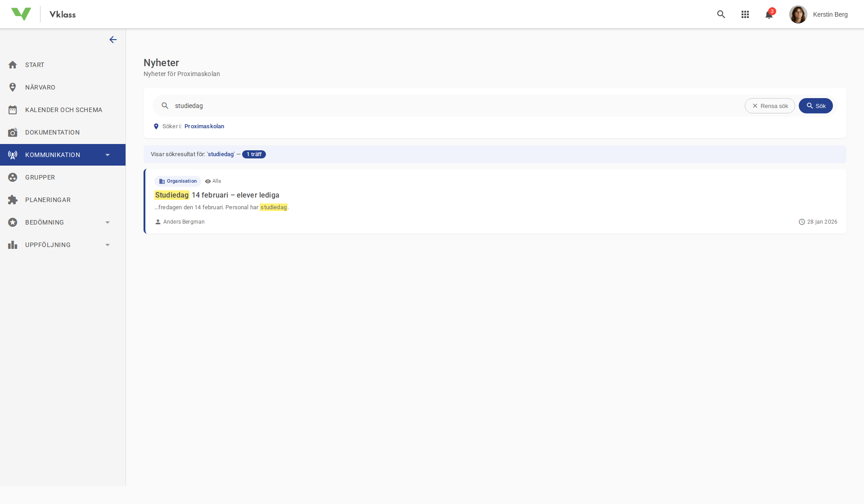Expand the Bedömning submenu
This screenshot has width=864, height=504.
coord(107,222)
